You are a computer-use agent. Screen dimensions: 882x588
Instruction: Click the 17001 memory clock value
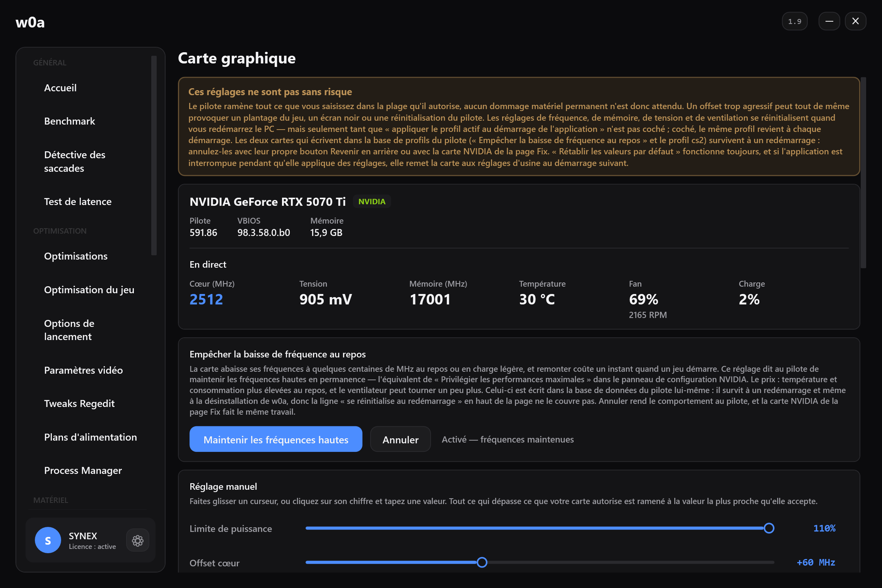[430, 299]
